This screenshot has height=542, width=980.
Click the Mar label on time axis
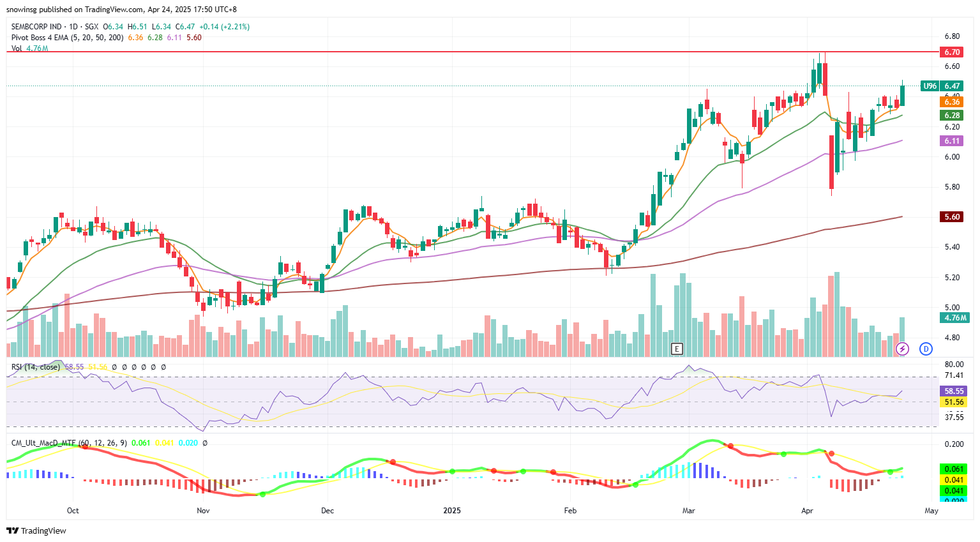688,511
